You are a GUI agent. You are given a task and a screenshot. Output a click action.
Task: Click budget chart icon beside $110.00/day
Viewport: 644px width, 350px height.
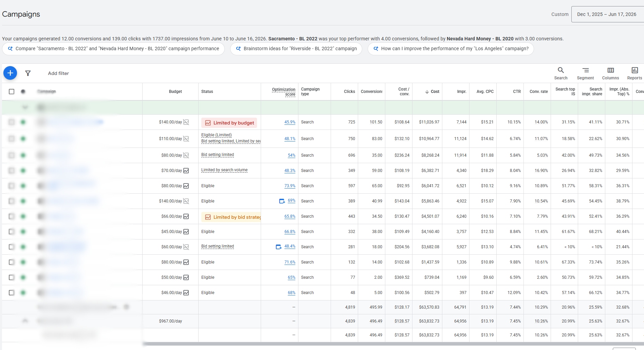click(186, 139)
